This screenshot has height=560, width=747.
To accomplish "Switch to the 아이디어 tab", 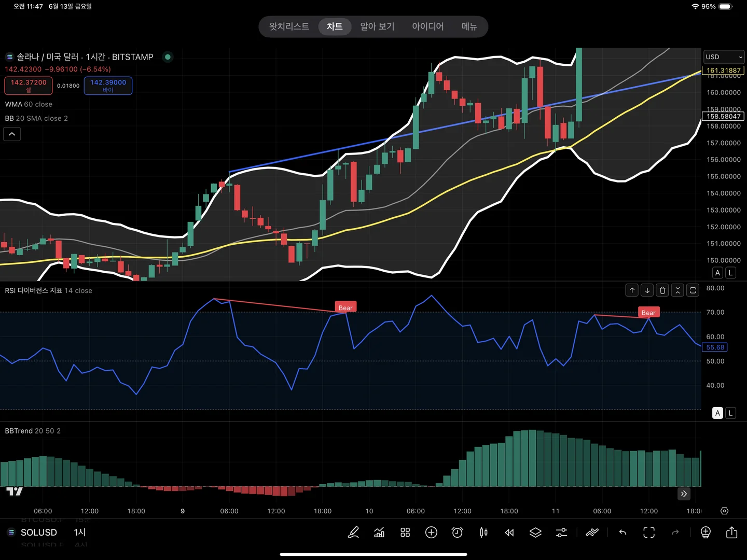I will coord(428,26).
